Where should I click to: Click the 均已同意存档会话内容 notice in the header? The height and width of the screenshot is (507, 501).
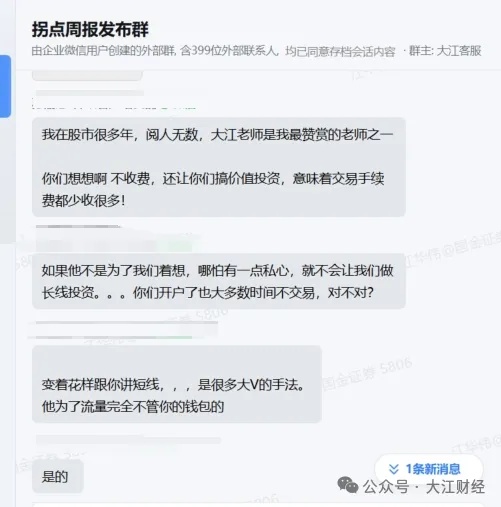[340, 51]
